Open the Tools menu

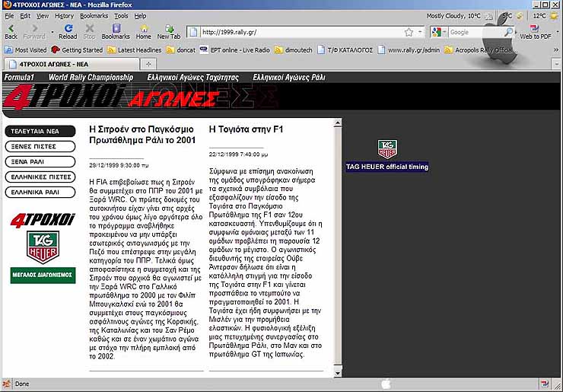coord(121,16)
